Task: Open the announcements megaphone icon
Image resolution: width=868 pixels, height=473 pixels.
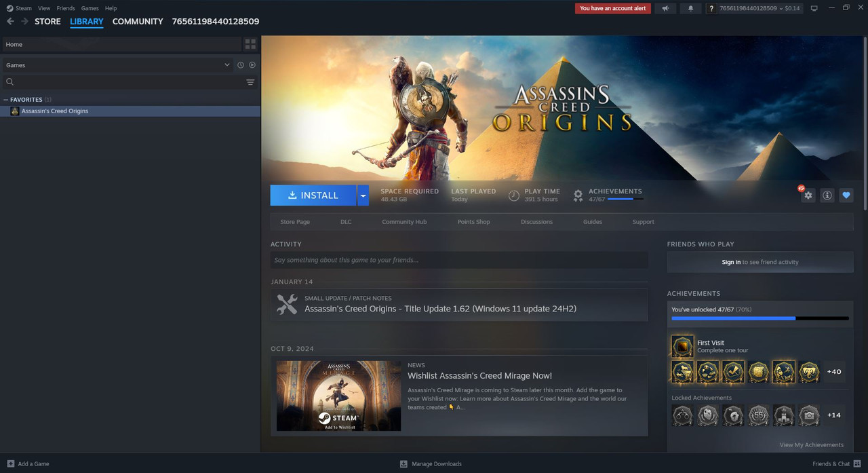Action: click(x=665, y=8)
